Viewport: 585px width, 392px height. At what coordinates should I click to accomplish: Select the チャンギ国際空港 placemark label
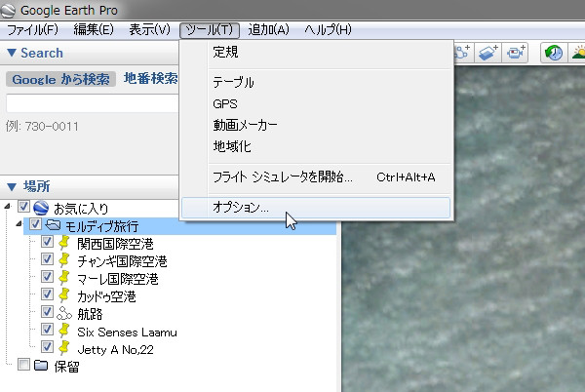pos(122,261)
